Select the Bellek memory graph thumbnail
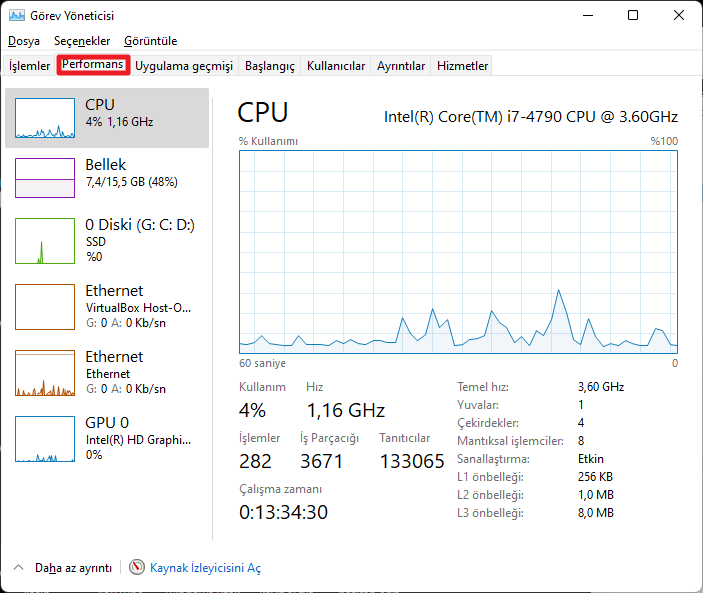 coord(45,178)
